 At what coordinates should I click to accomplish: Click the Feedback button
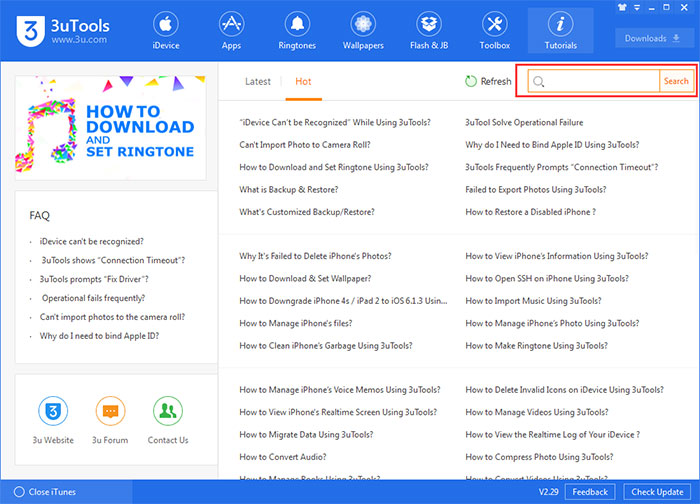590,492
